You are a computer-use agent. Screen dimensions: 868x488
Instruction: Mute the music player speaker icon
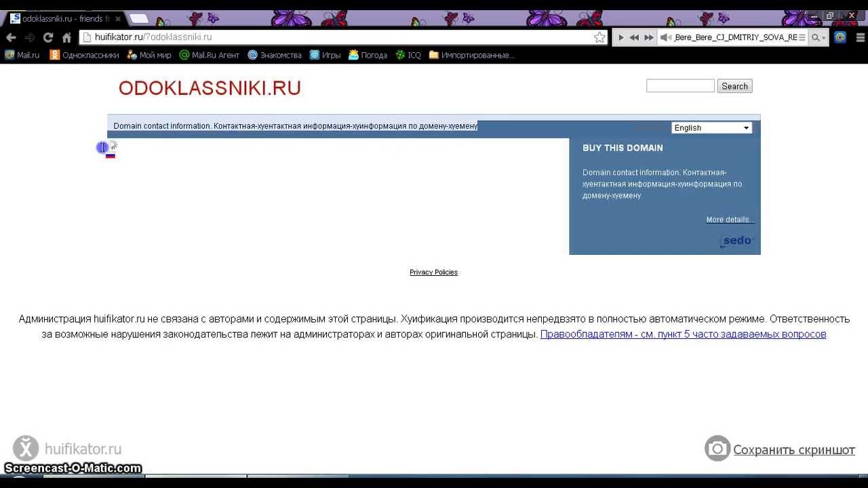point(666,37)
